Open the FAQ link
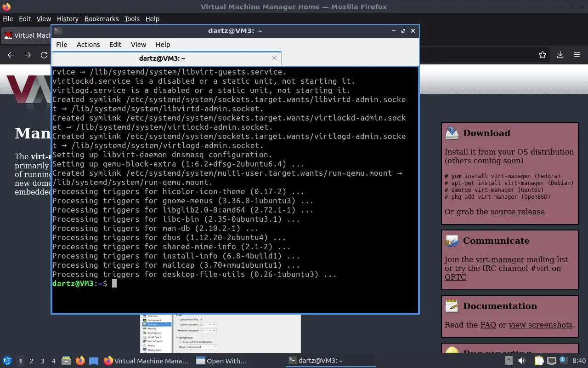Screen dimensions: 588x368 [x=488, y=325]
